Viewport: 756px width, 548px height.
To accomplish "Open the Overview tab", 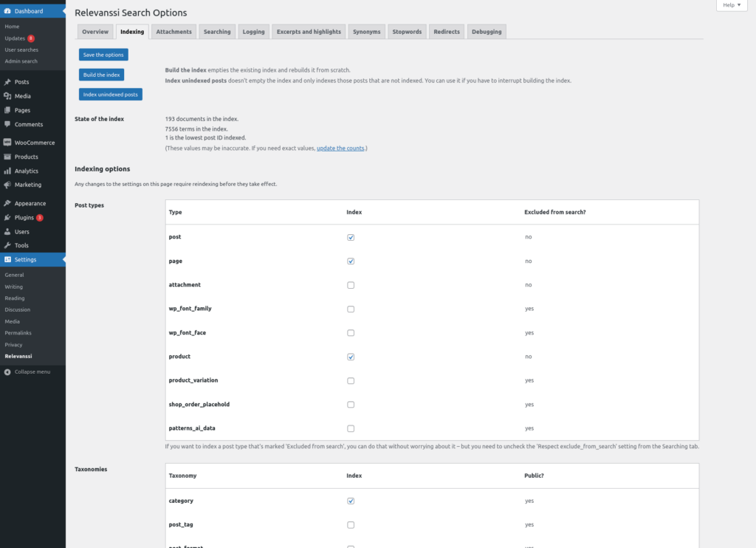I will pyautogui.click(x=95, y=32).
